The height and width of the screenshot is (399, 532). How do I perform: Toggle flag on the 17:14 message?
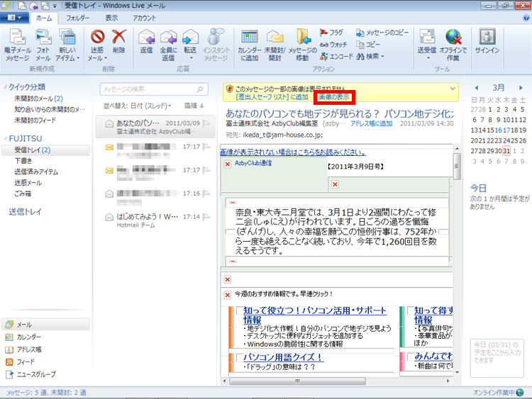click(206, 217)
